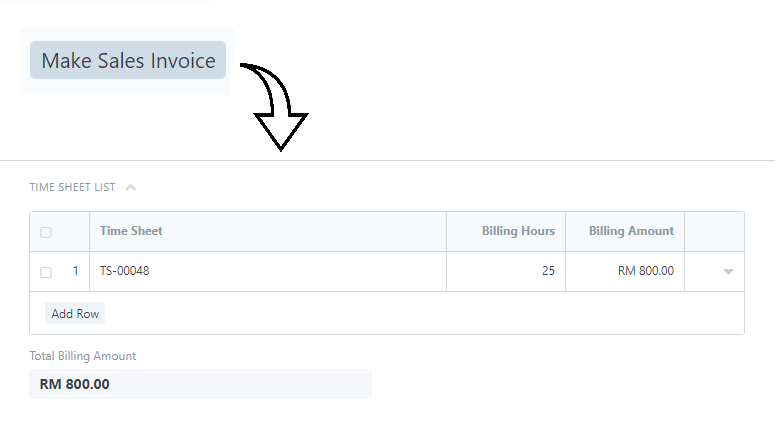This screenshot has height=426, width=776.
Task: Click the row index number 1
Action: 75,271
